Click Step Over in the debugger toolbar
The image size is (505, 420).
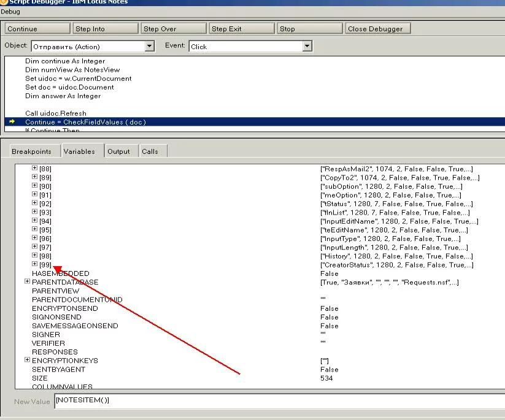coord(173,29)
